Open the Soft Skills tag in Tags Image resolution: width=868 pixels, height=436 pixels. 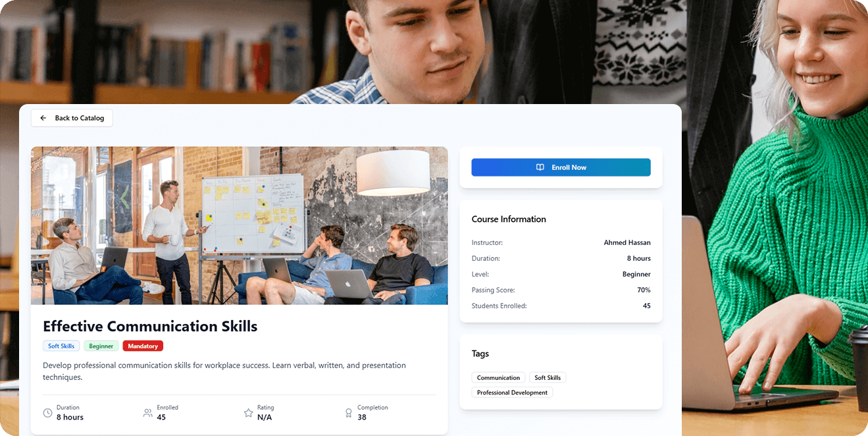[548, 377]
